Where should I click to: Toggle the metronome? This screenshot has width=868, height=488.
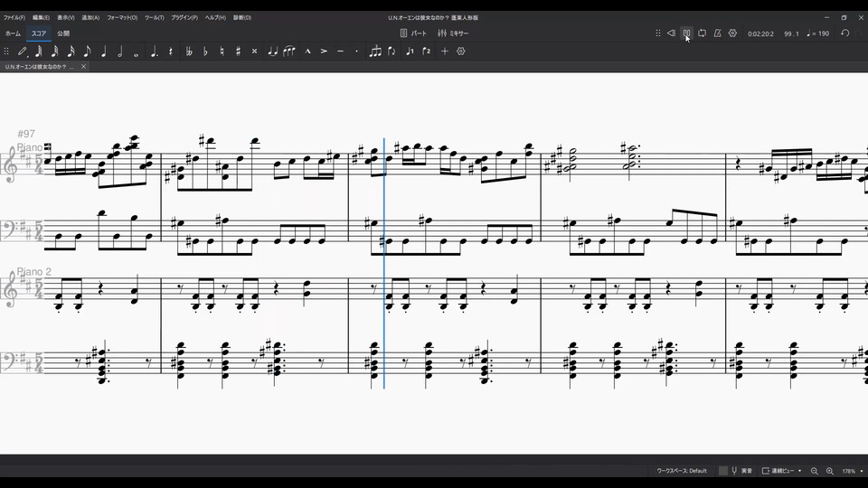tap(717, 33)
